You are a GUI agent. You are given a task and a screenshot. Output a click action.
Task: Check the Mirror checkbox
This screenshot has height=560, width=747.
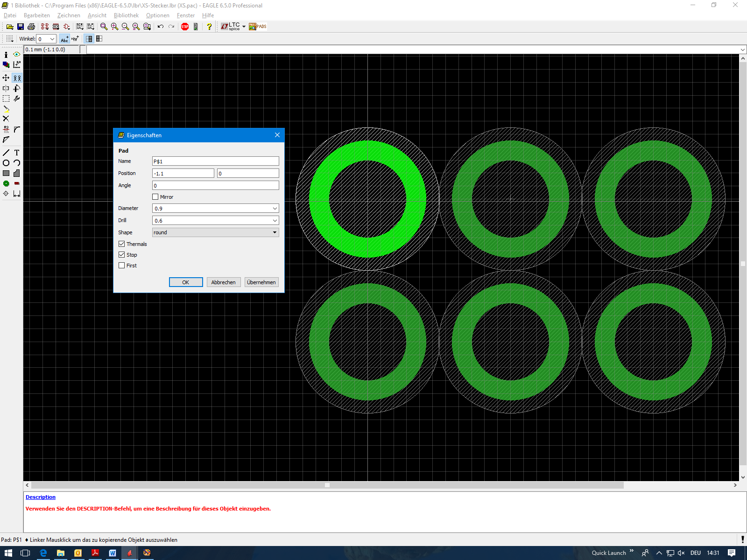point(155,197)
